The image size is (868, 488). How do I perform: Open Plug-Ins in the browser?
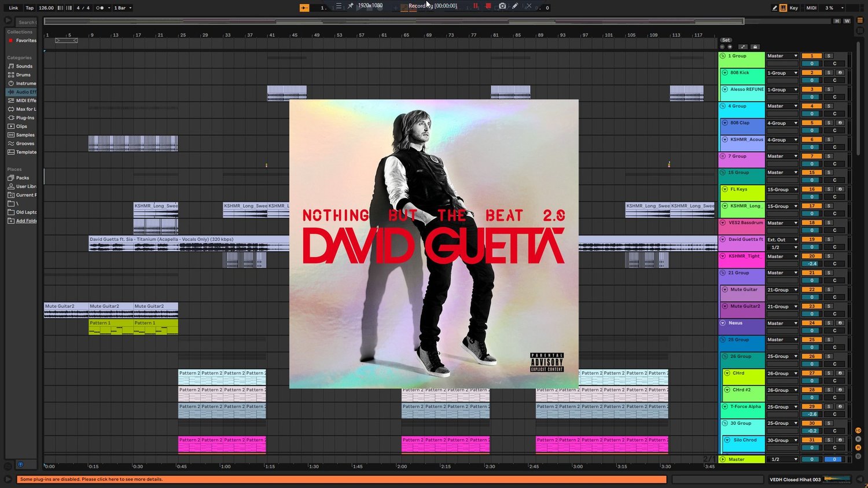[x=21, y=118]
